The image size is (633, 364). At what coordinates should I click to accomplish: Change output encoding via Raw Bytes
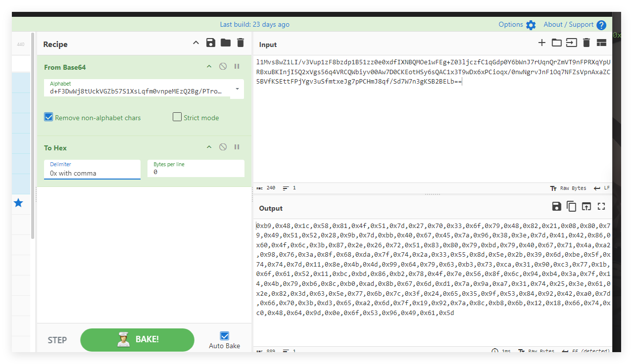click(536, 351)
